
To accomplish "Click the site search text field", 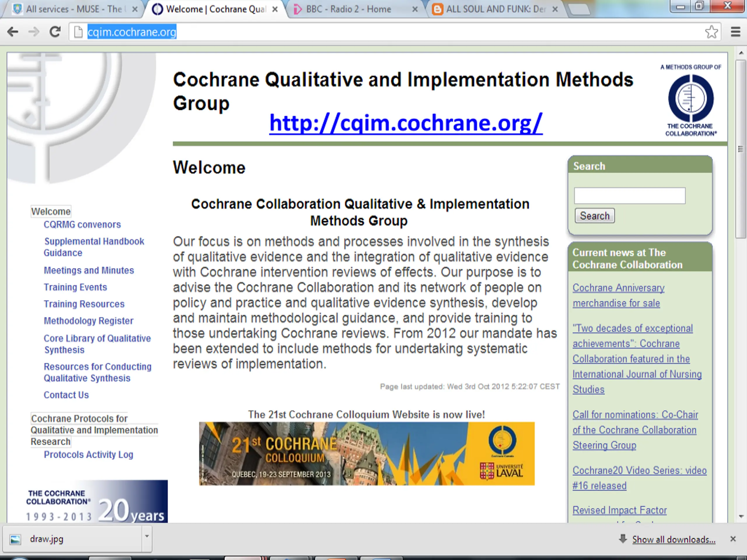I will point(629,196).
